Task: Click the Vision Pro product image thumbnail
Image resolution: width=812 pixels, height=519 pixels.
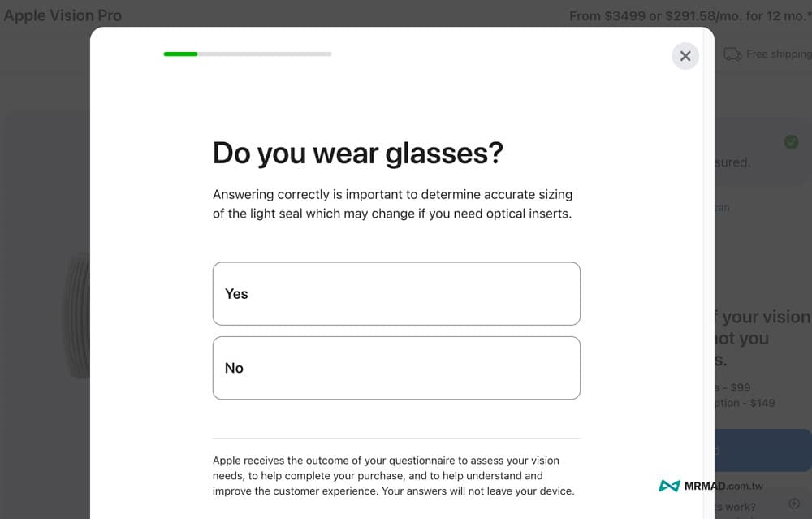Action: click(79, 318)
